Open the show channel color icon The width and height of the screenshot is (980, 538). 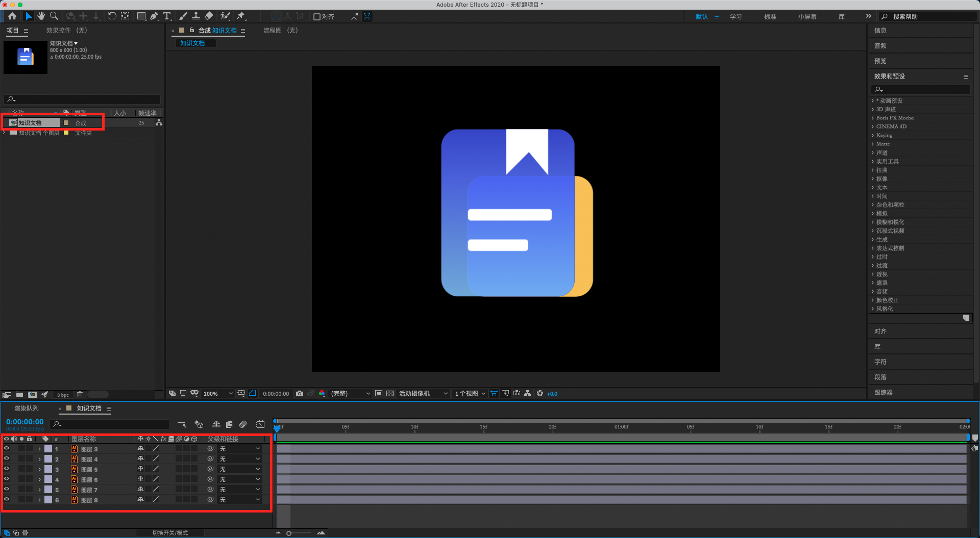tap(322, 393)
